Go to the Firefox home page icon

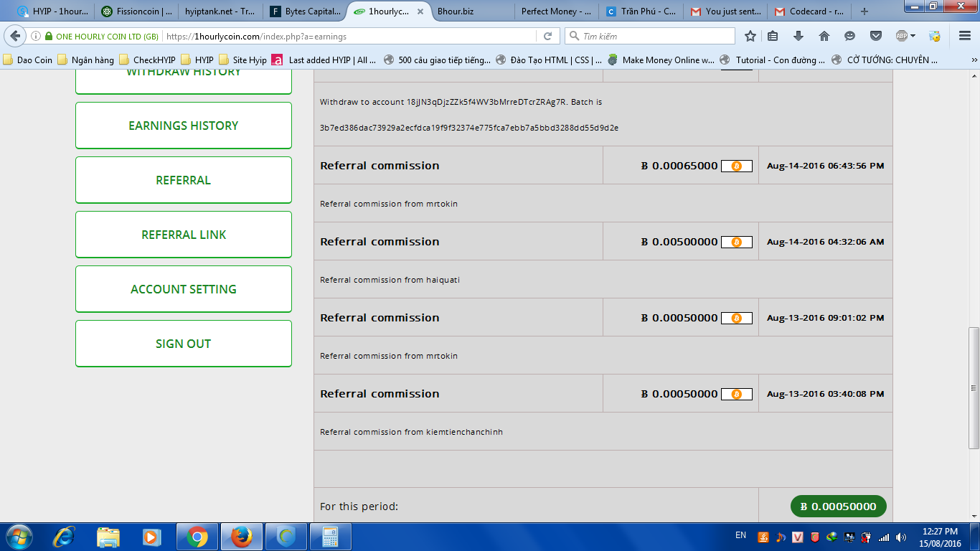[824, 36]
